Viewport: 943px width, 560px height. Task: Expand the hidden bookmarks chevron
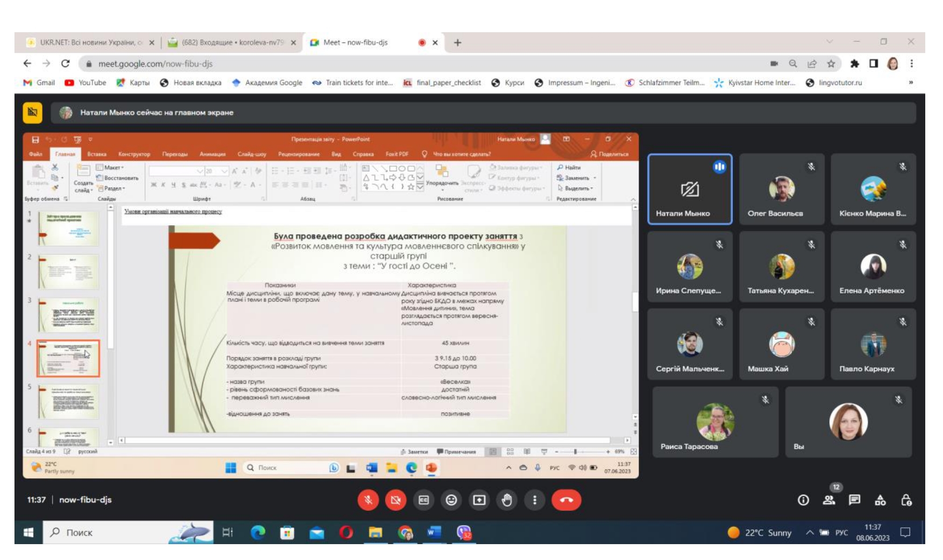910,83
